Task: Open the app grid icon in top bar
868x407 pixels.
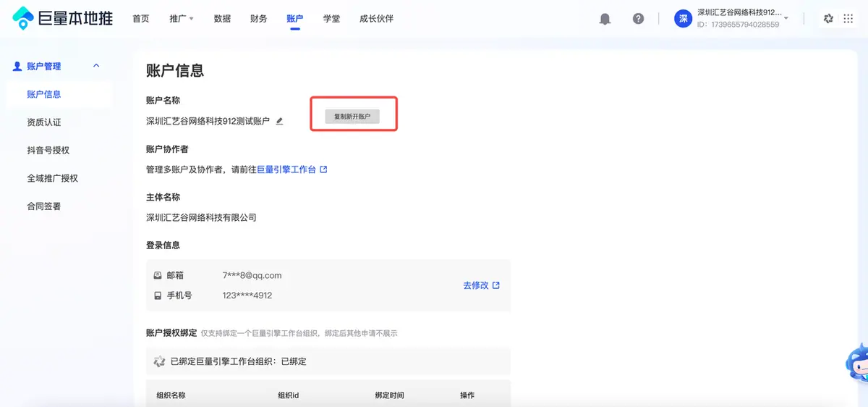Action: [848, 19]
